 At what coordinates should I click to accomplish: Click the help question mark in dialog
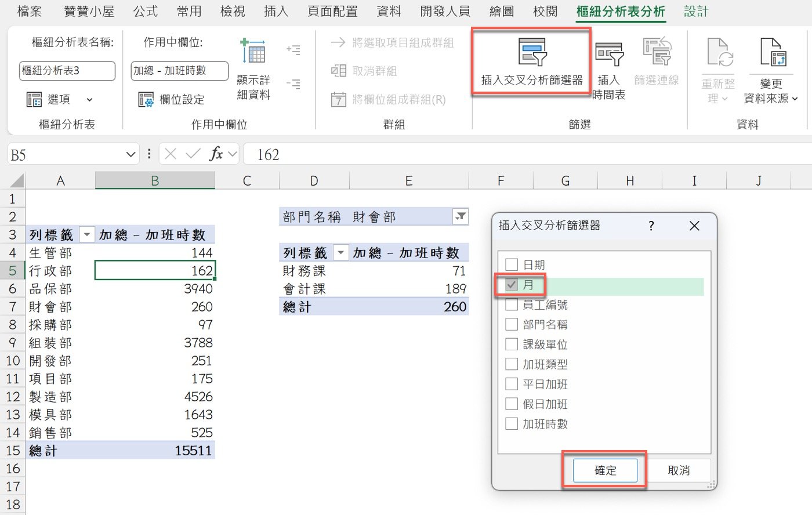(x=651, y=226)
